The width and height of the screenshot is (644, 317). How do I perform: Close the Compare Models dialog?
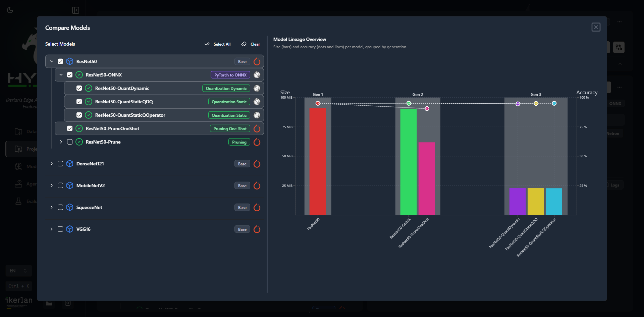click(596, 27)
